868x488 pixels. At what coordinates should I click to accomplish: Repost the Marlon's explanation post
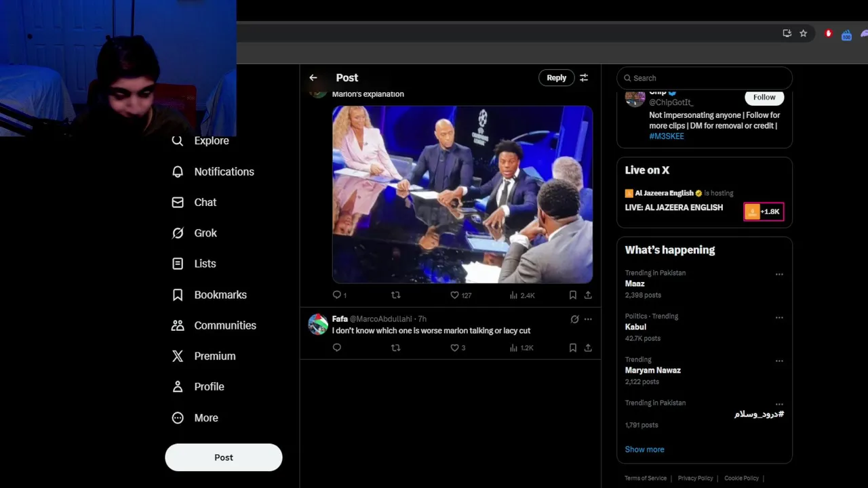pyautogui.click(x=396, y=295)
